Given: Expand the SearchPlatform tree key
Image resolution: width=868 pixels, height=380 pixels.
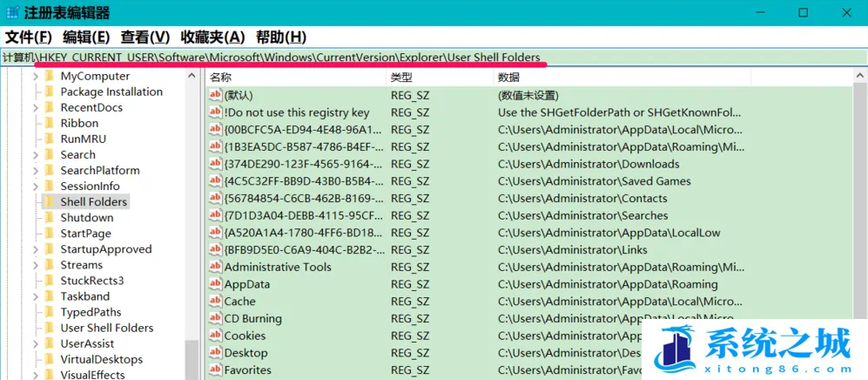Looking at the screenshot, I should (36, 171).
